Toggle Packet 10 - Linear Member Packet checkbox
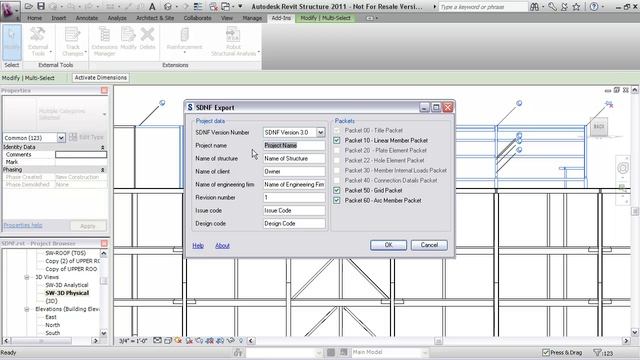Viewport: 640px width, 360px height. (x=337, y=140)
